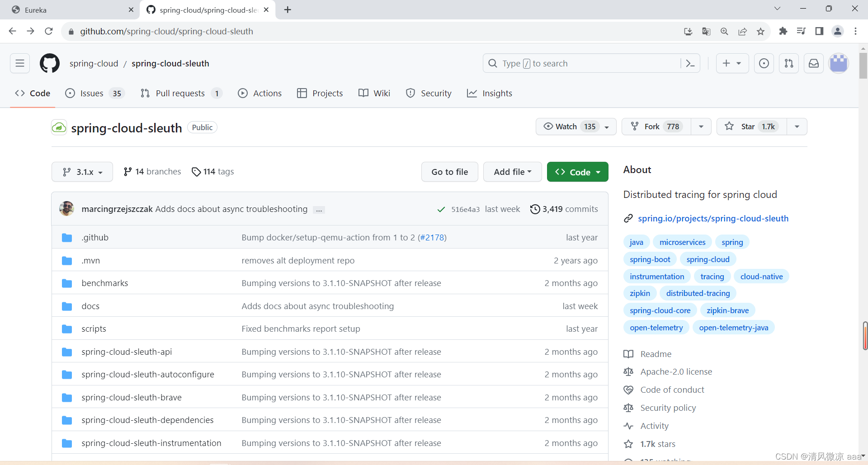Expand the create new plus dropdown
Screen dimensions: 868x465
pyautogui.click(x=732, y=63)
